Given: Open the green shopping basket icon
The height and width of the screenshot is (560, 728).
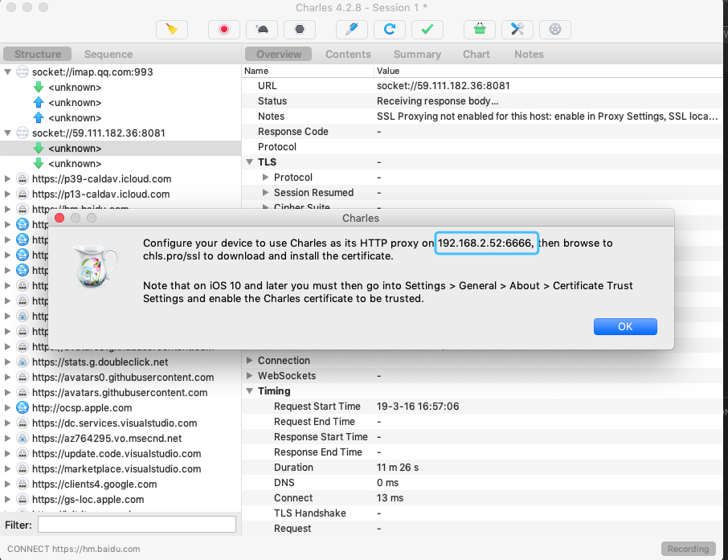Looking at the screenshot, I should coord(480,29).
